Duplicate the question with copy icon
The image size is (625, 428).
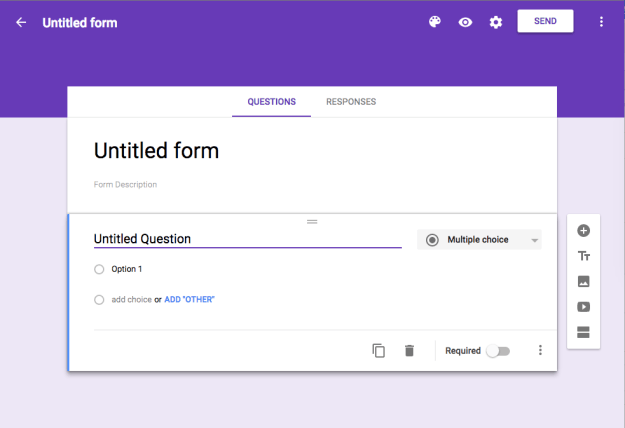(378, 351)
